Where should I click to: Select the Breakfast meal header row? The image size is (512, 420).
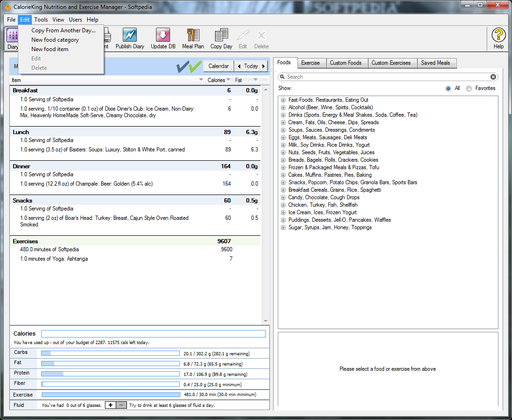tap(135, 90)
